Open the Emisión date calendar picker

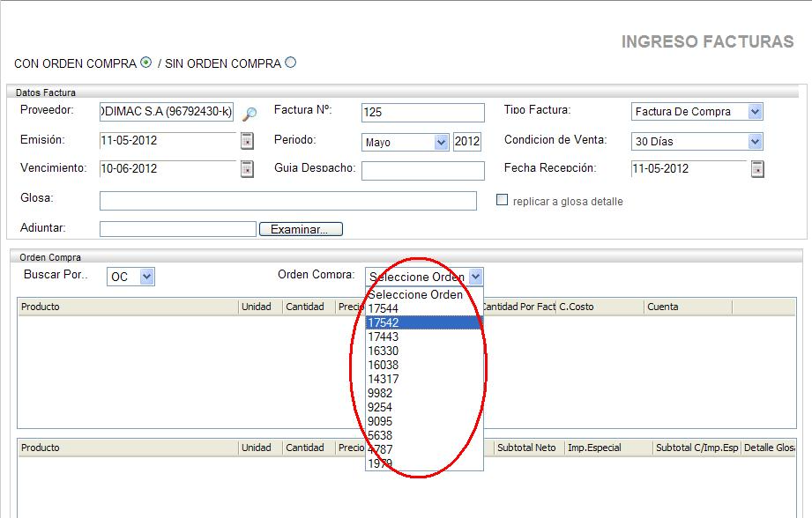247,141
